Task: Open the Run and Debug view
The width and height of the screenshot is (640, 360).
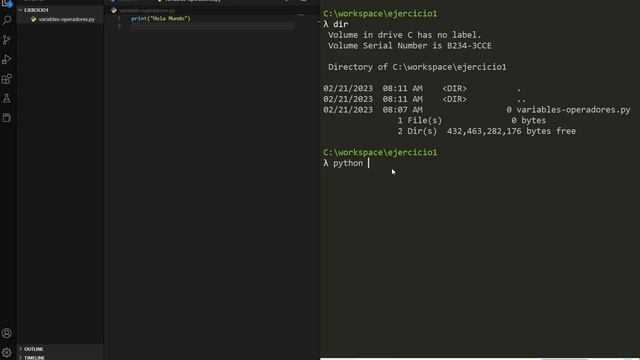Action: 7,59
